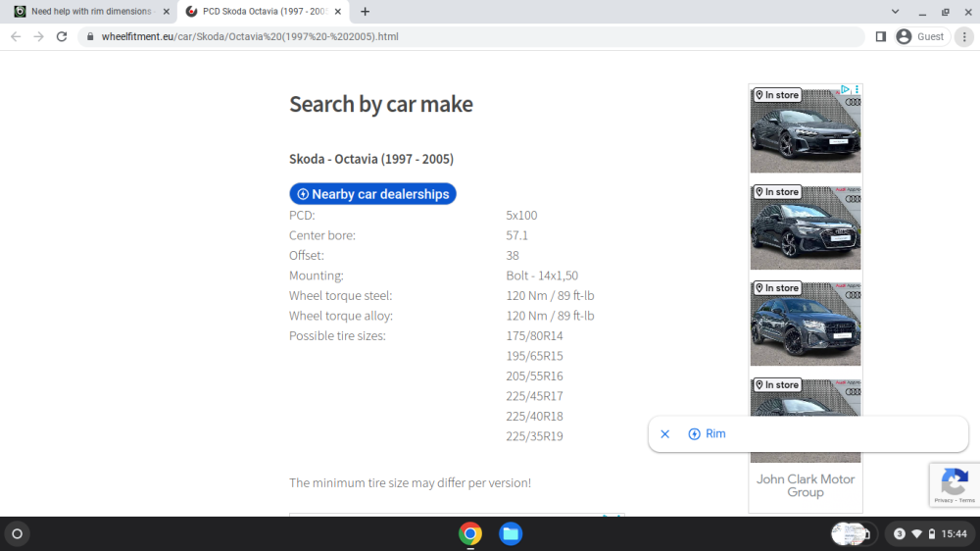980x551 pixels.
Task: Open the AdChoices info icon
Action: point(845,89)
